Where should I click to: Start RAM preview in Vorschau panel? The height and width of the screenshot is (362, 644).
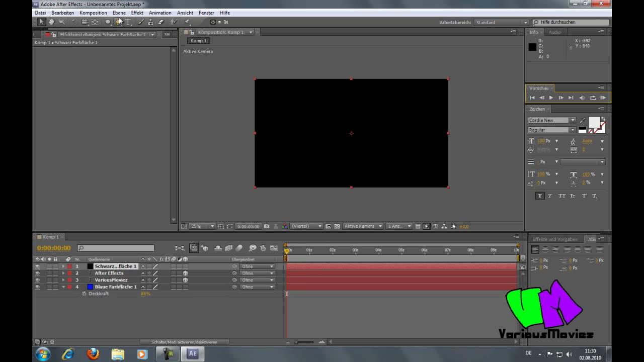click(603, 98)
